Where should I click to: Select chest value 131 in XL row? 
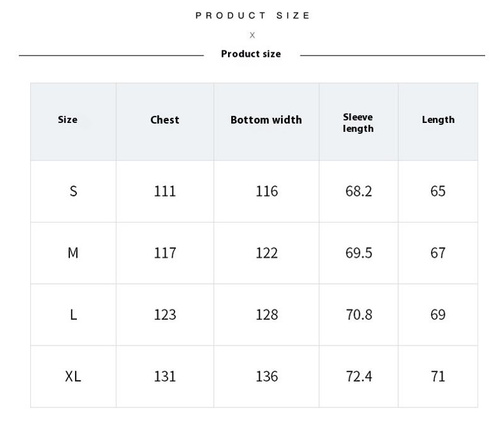point(165,376)
